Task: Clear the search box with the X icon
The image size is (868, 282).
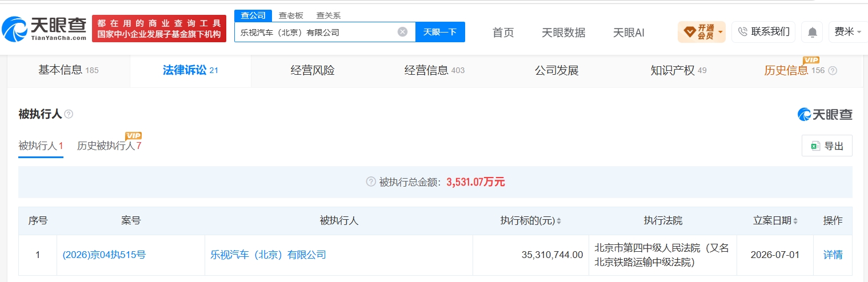Action: coord(402,32)
